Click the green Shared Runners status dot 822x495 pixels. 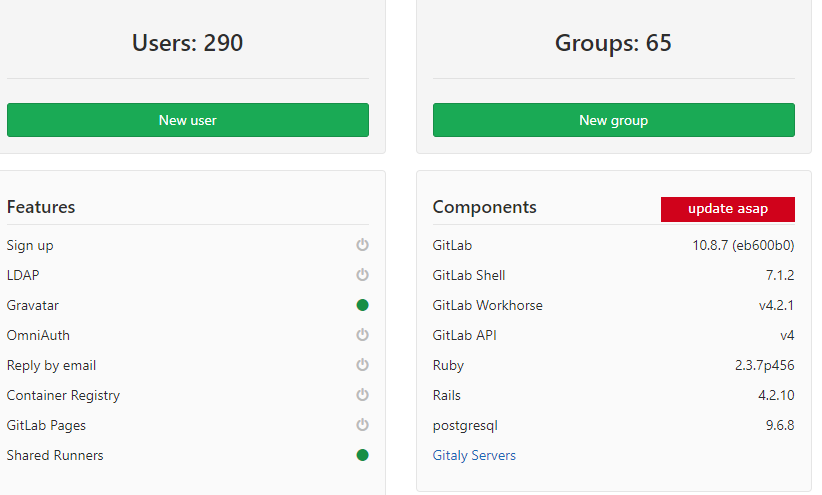tap(362, 455)
